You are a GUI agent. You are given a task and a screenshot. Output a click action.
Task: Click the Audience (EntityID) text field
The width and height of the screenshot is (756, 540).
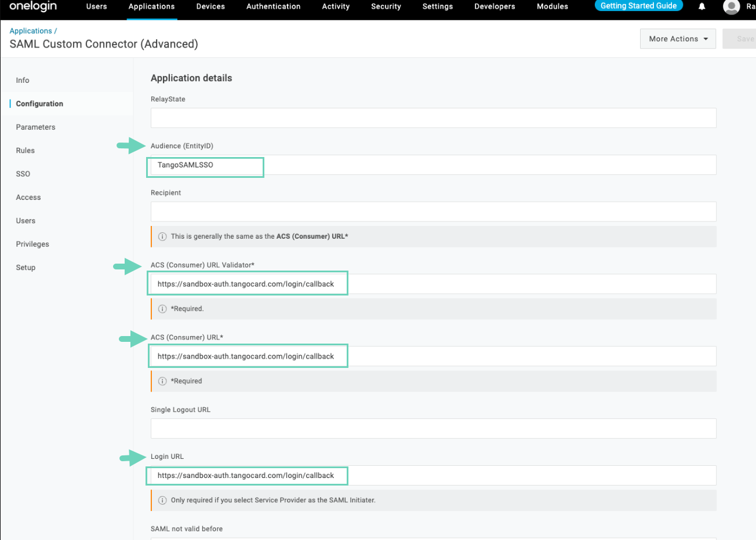click(x=433, y=165)
